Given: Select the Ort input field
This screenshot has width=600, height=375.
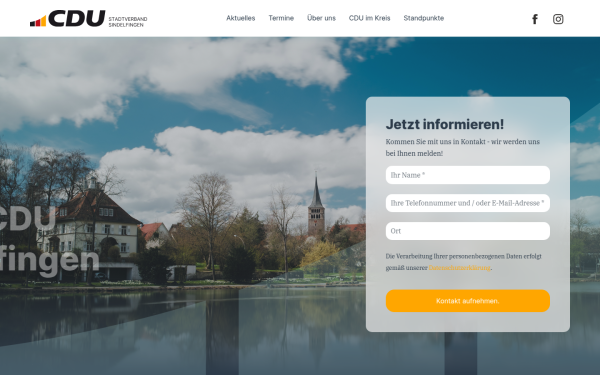Looking at the screenshot, I should point(468,231).
